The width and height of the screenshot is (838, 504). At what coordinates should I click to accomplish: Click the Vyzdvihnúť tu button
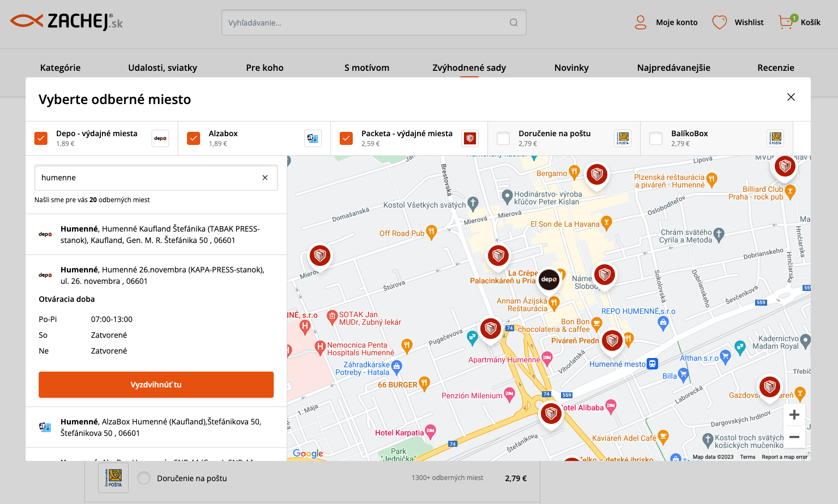pos(156,385)
